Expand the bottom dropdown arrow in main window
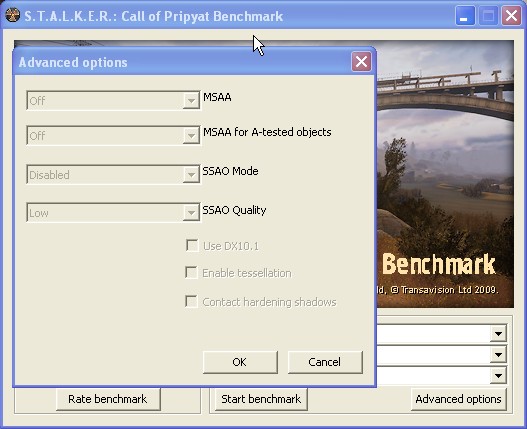Image resolution: width=527 pixels, height=429 pixels. (x=498, y=375)
